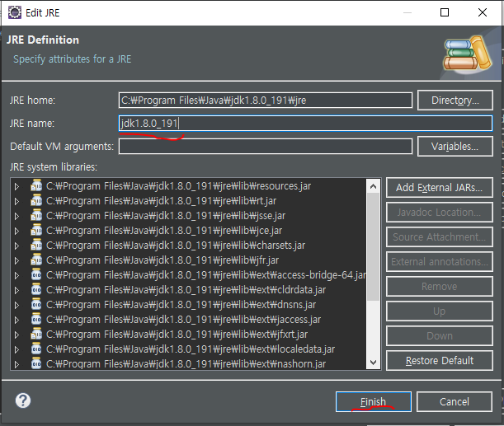Screen dimensions: 504x426
Task: Maximize the Edit JRE window
Action: [x=445, y=12]
